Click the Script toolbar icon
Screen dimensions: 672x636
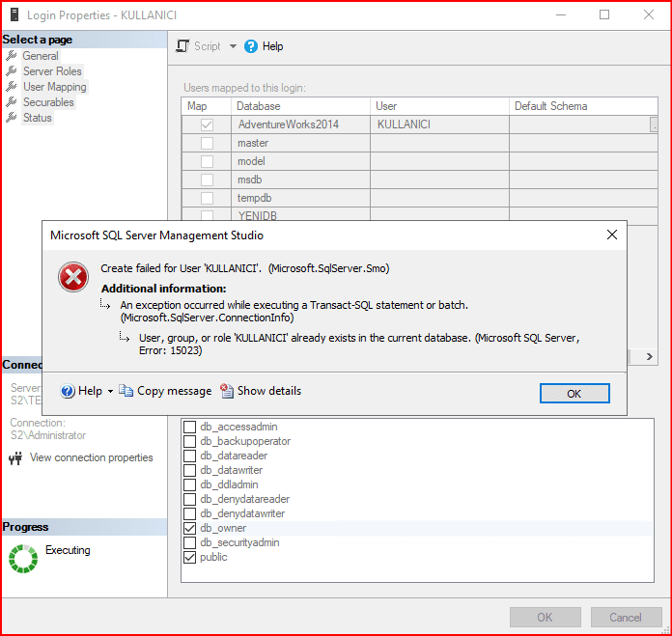pyautogui.click(x=182, y=46)
